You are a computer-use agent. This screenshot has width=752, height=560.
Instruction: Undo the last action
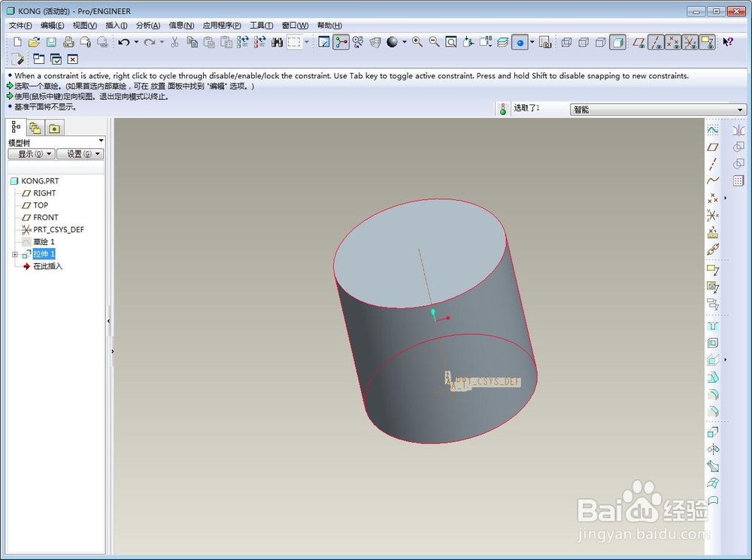click(x=124, y=42)
